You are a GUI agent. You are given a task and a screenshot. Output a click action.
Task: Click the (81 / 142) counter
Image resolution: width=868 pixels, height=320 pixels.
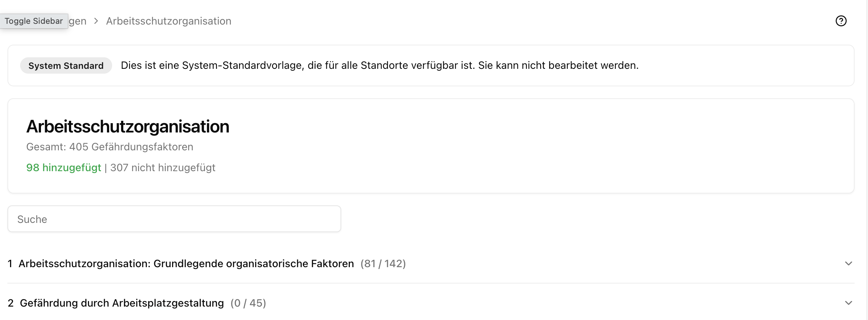click(x=383, y=263)
